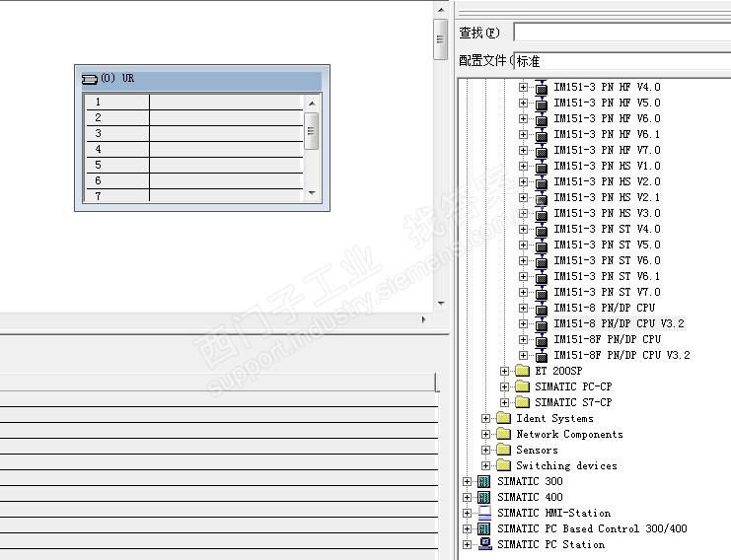Click the module icon beside IM151-8F PN/DP CPU V3.2
The image size is (731, 560).
[x=541, y=356]
